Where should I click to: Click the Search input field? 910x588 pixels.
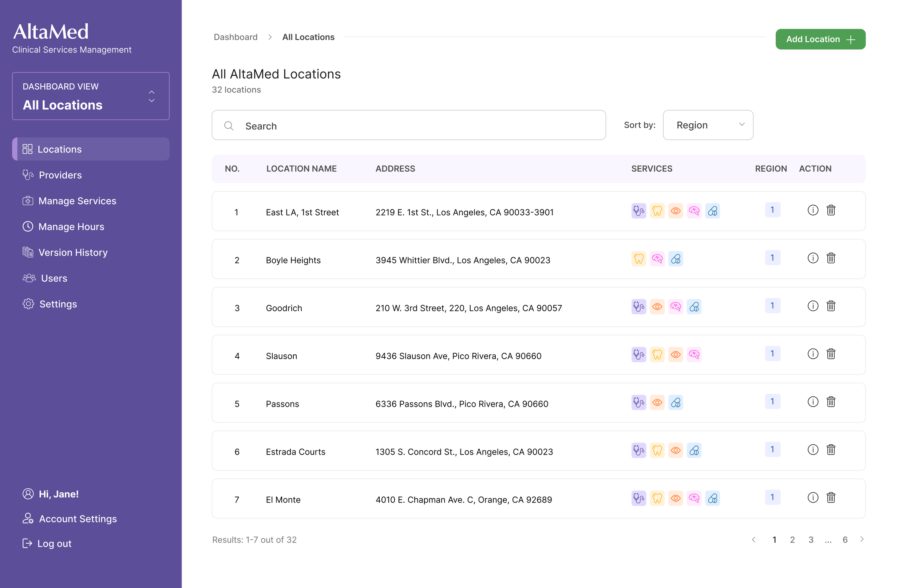(409, 125)
